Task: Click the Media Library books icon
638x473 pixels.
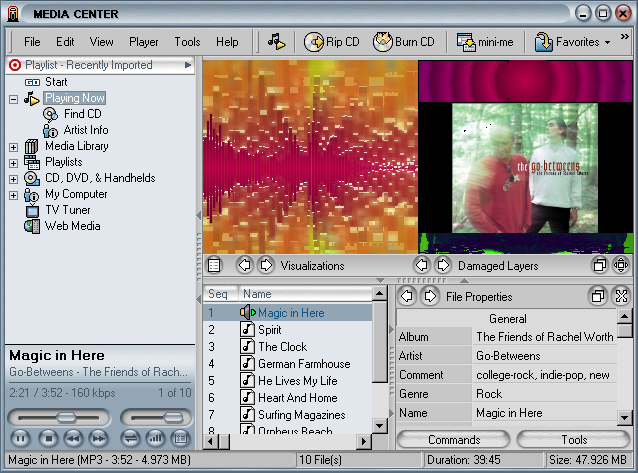Action: (x=31, y=147)
